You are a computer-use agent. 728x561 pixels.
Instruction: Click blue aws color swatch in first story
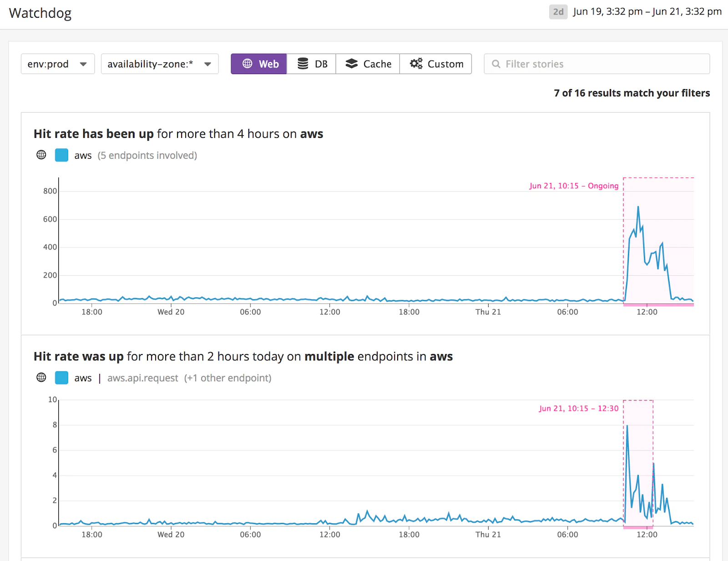click(x=61, y=155)
